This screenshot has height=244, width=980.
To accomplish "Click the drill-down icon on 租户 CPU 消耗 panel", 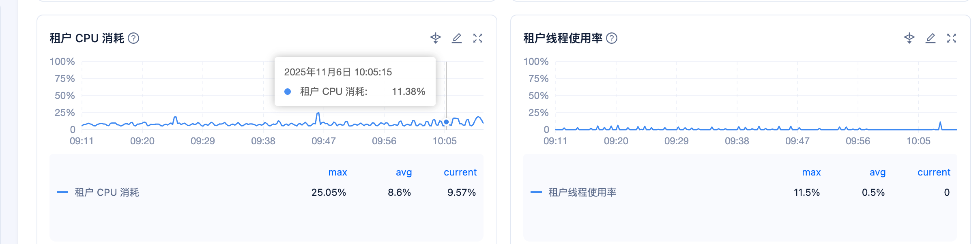I will click(435, 38).
